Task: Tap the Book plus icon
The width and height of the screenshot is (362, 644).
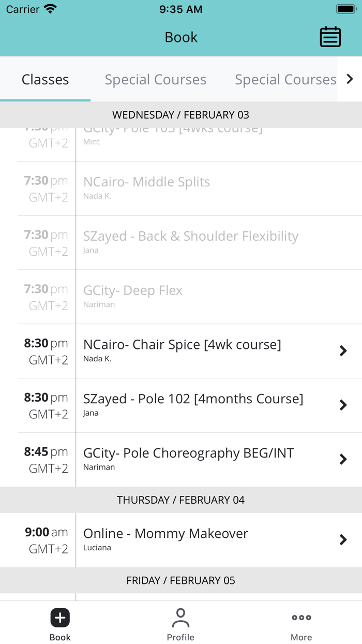Action: pyautogui.click(x=60, y=618)
